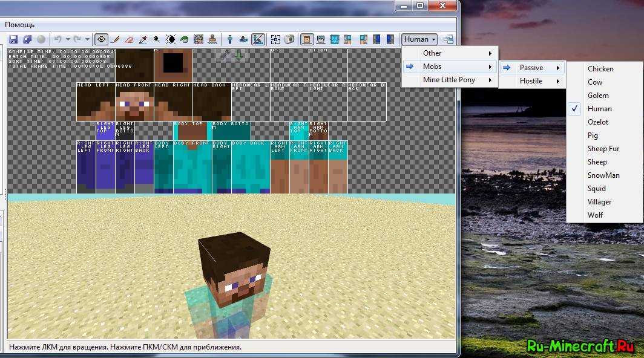Image resolution: width=644 pixels, height=358 pixels.
Task: Toggle right leg visibility
Action: point(390,39)
